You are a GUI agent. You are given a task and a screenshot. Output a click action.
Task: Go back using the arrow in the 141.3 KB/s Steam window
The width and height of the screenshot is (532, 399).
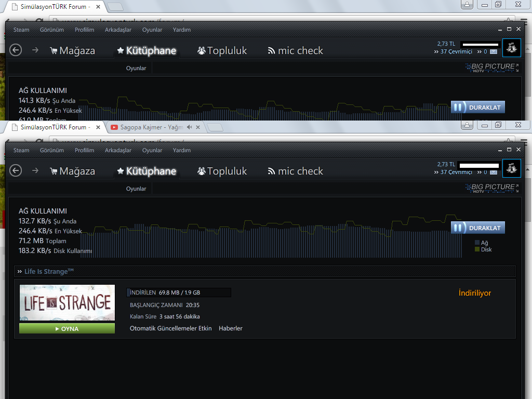16,50
